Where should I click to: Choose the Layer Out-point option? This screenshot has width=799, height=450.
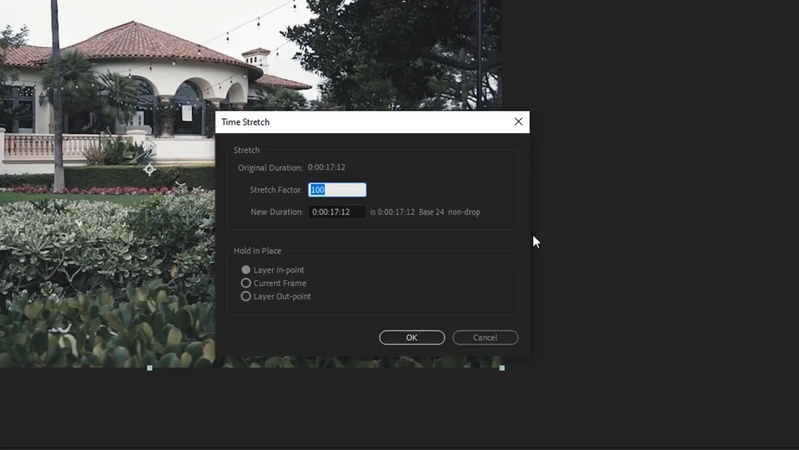click(x=246, y=296)
